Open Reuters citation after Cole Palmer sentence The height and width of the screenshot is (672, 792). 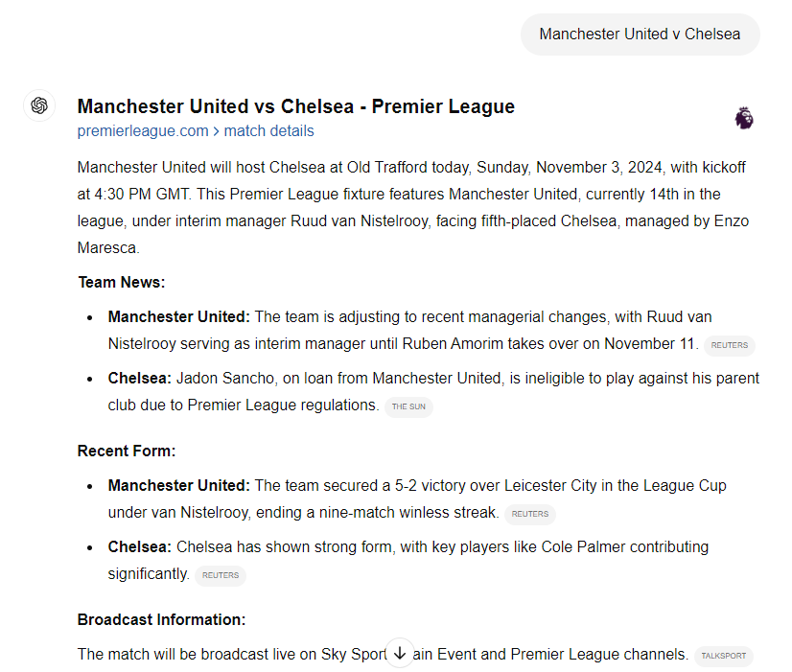[x=221, y=575]
